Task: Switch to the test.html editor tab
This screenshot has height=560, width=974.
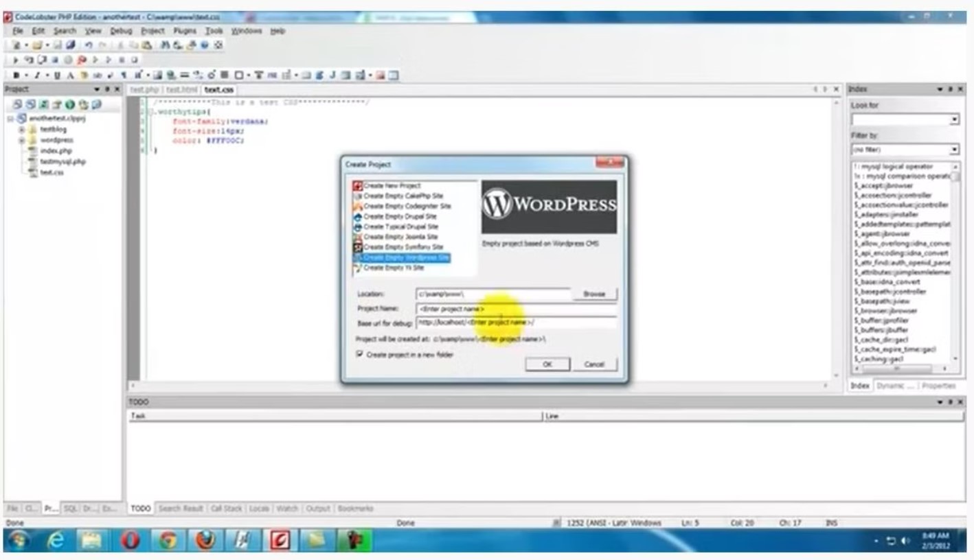Action: pos(182,90)
